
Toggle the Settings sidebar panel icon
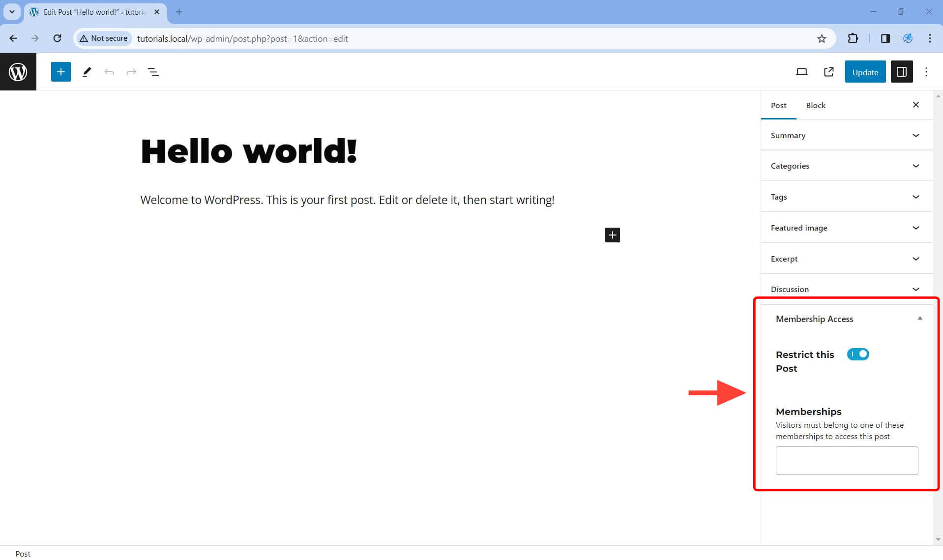pos(901,72)
